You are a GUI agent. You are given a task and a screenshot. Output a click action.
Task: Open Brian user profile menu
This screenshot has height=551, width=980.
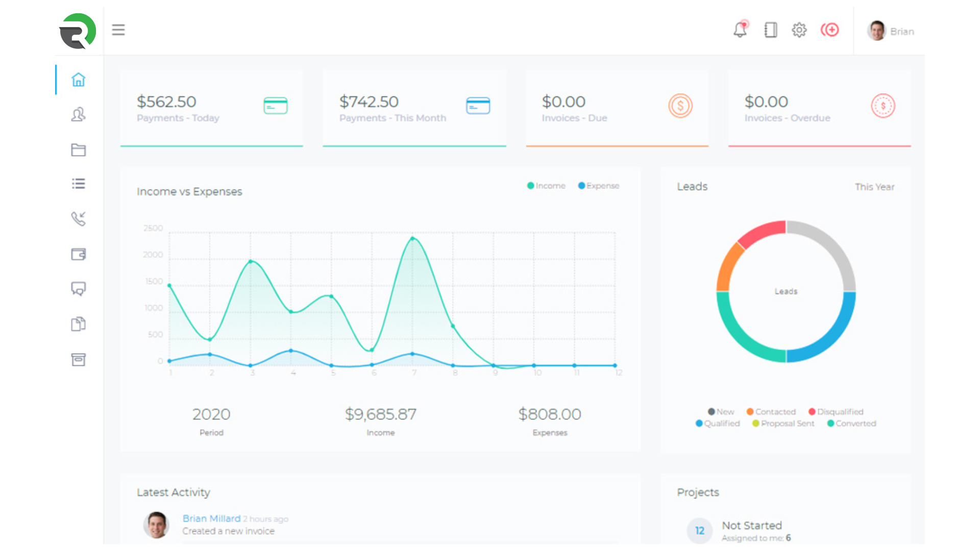(x=891, y=31)
